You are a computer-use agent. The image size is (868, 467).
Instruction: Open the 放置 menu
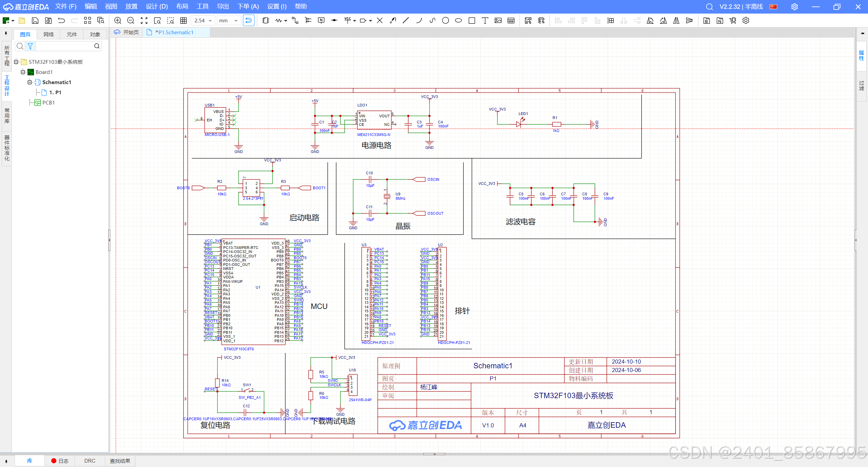pyautogui.click(x=131, y=6)
